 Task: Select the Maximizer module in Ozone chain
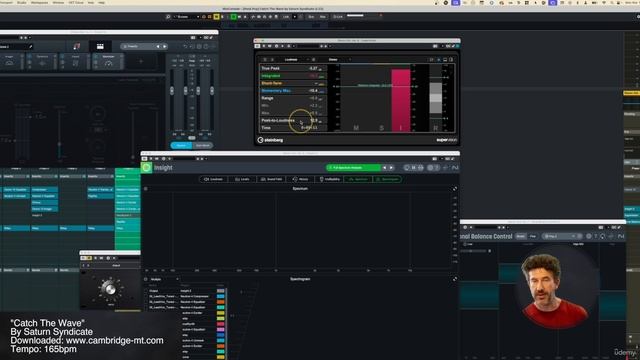coord(108,61)
